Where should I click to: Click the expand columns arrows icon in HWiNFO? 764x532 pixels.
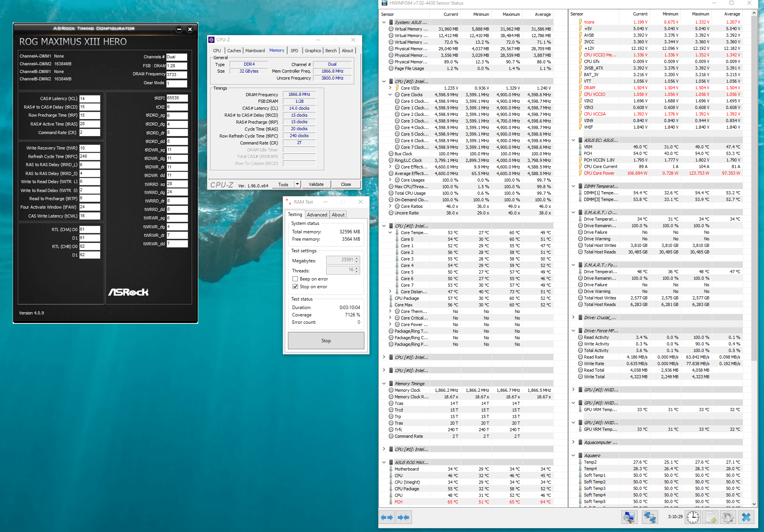pyautogui.click(x=386, y=517)
